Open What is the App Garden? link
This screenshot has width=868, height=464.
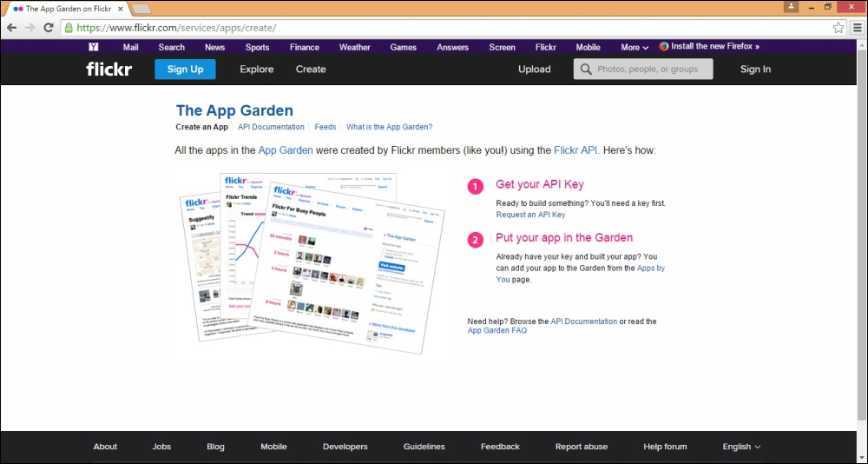point(389,127)
